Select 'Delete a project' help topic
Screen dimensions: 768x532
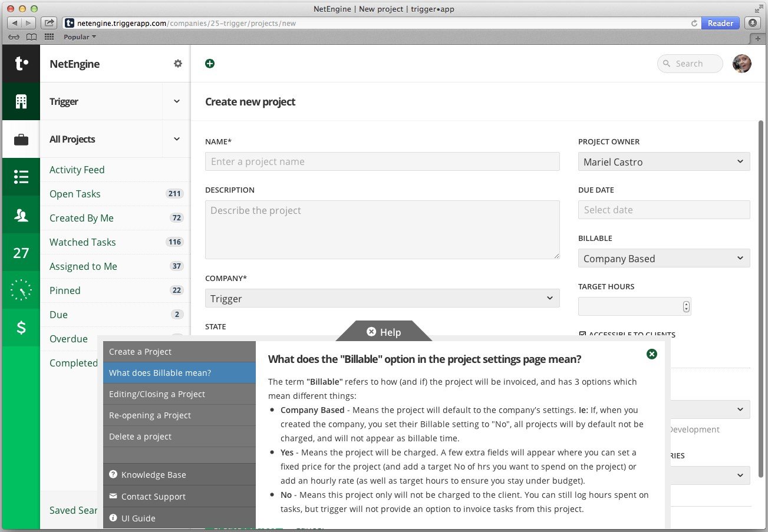[x=179, y=437]
